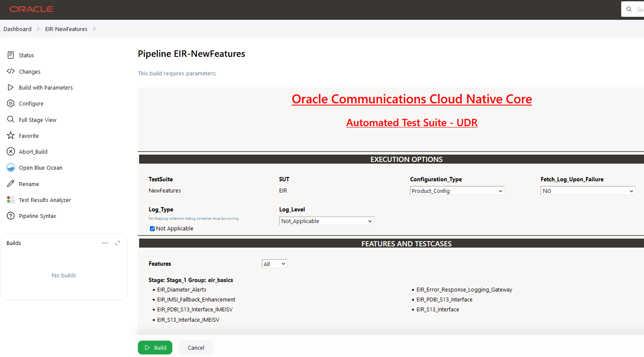The image size is (644, 357).
Task: Click the green Build button
Action: (x=155, y=348)
